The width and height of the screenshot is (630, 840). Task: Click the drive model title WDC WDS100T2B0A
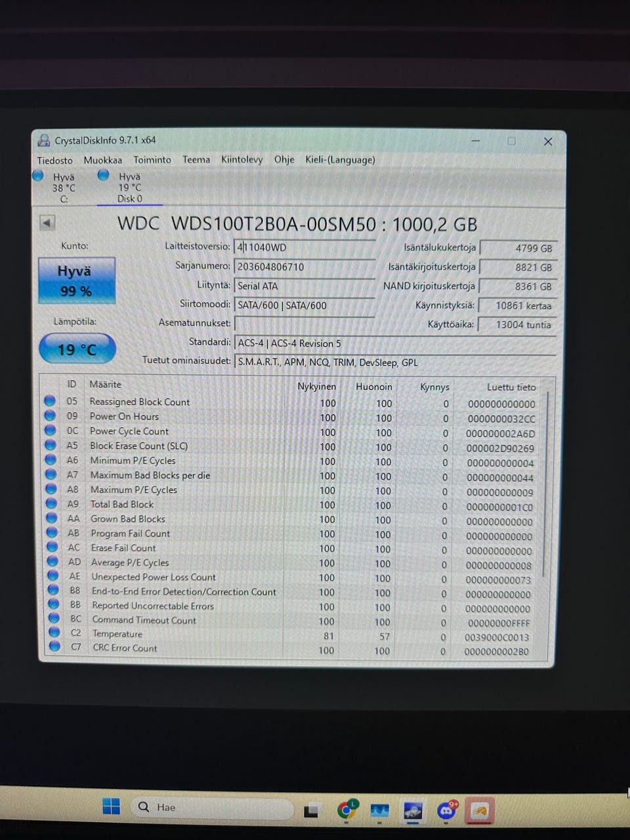297,224
